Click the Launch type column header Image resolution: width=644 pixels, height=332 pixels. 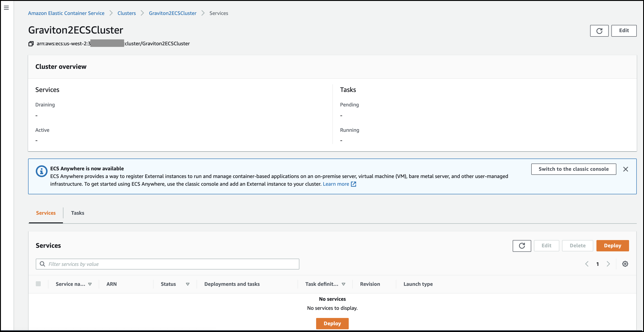pyautogui.click(x=418, y=284)
